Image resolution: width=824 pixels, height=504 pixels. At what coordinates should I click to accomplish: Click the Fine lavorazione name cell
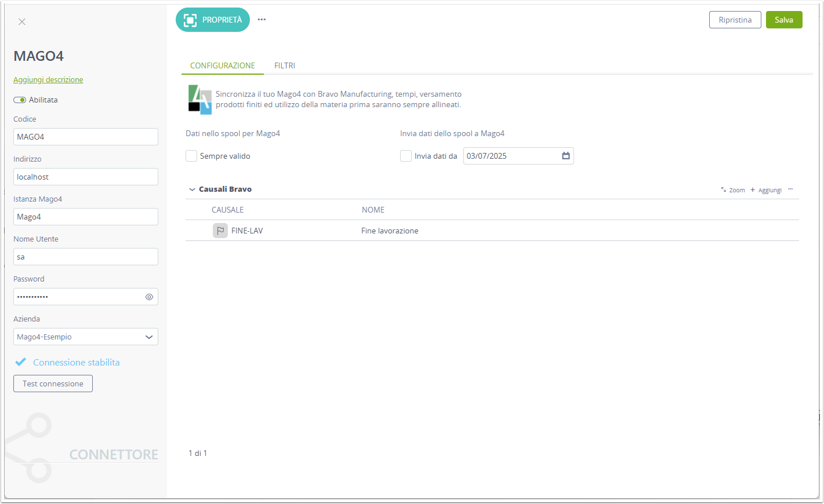390,231
